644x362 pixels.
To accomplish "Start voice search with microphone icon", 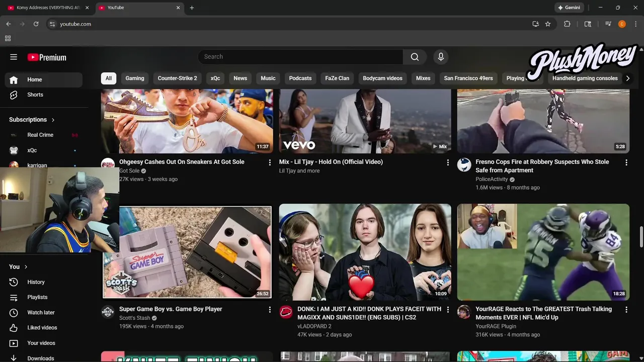I will (441, 57).
